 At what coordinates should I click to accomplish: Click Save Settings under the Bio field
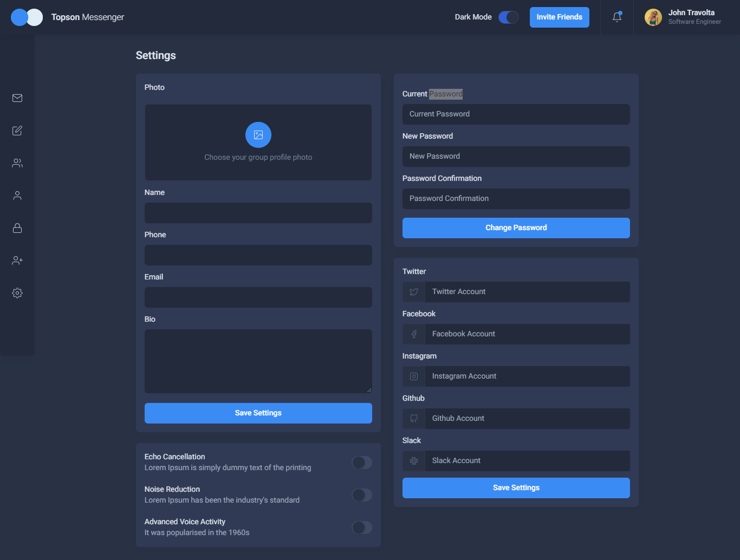[x=258, y=413]
